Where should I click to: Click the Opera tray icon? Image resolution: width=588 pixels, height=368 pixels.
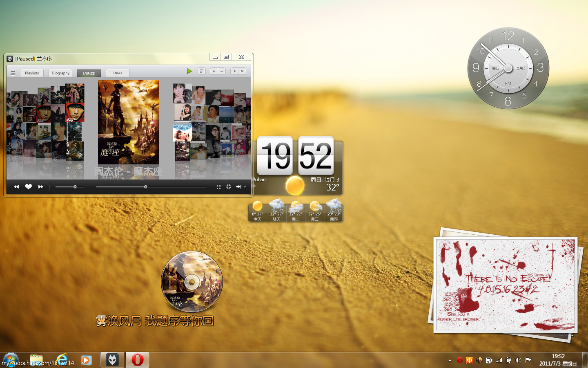tap(459, 360)
